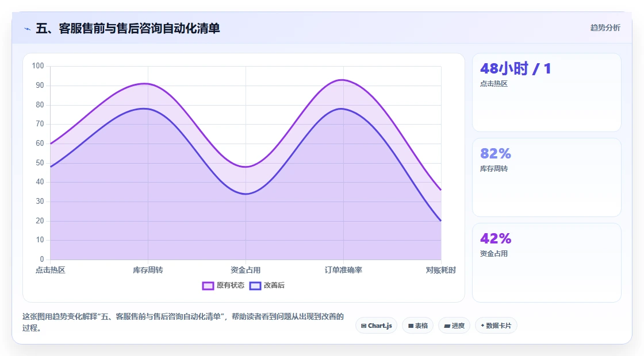Click the 数据卡片 tag
Image resolution: width=644 pixels, height=356 pixels.
click(x=496, y=326)
